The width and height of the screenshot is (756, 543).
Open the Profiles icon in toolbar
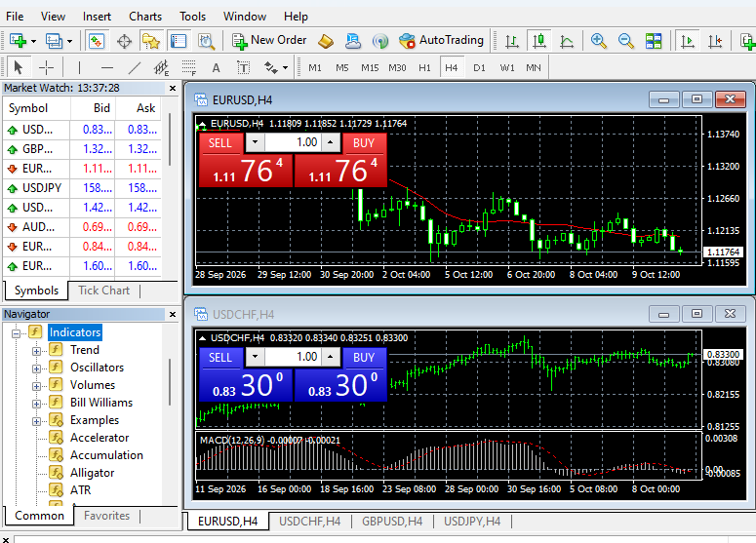[54, 41]
